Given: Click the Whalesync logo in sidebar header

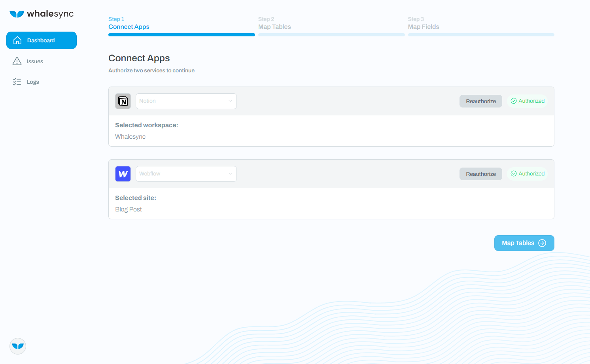Looking at the screenshot, I should pos(42,14).
